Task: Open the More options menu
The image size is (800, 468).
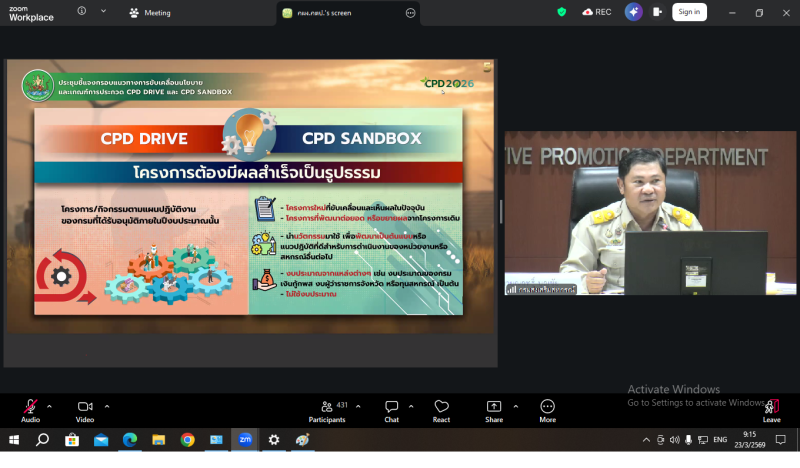Action: click(547, 407)
